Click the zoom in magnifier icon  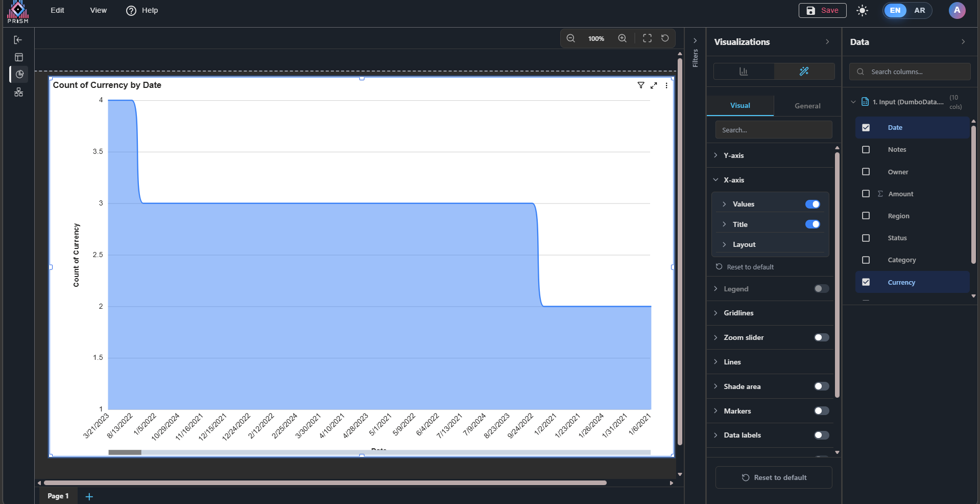point(622,38)
